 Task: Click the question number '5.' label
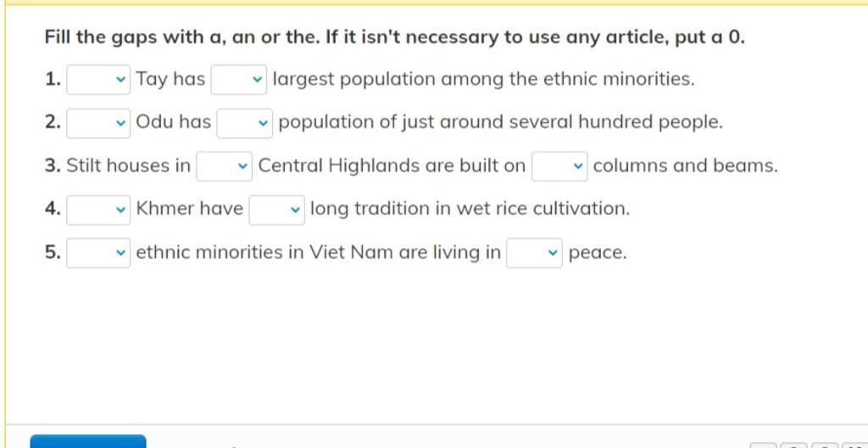[53, 252]
